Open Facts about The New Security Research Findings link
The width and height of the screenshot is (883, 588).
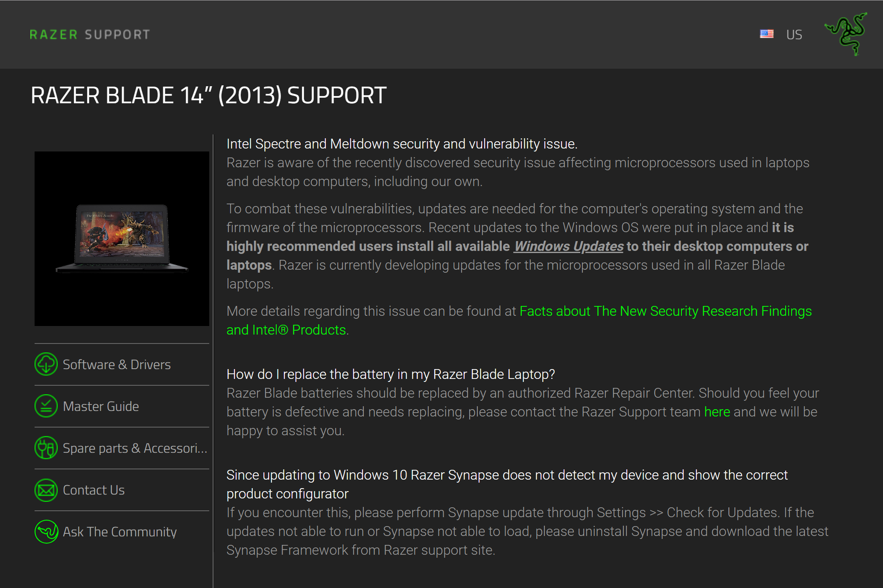(519, 320)
